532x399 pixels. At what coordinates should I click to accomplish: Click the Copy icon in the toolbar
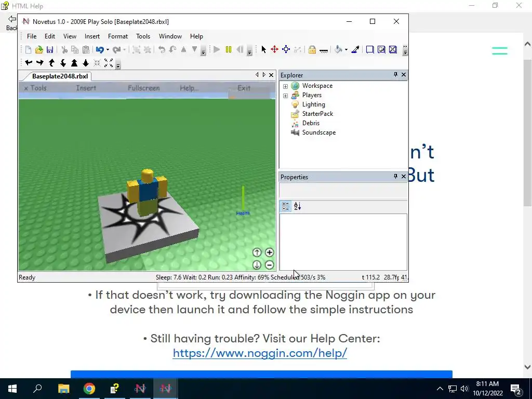tap(75, 50)
